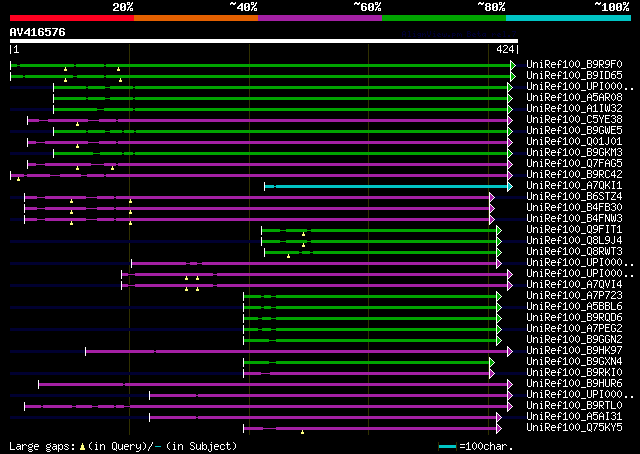Image resolution: width=640 pixels, height=454 pixels.
Task: Select the UniRef100_Q8RWT3 label
Action: click(x=574, y=252)
